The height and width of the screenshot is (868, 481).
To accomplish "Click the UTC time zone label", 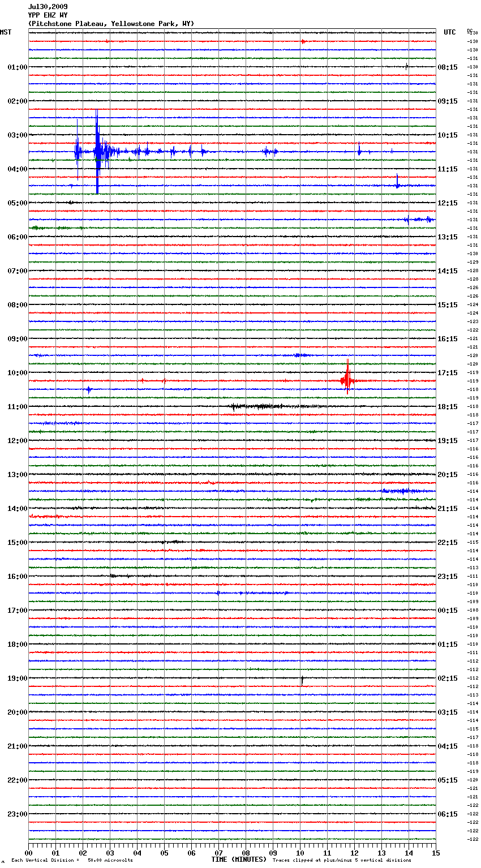I will (450, 32).
